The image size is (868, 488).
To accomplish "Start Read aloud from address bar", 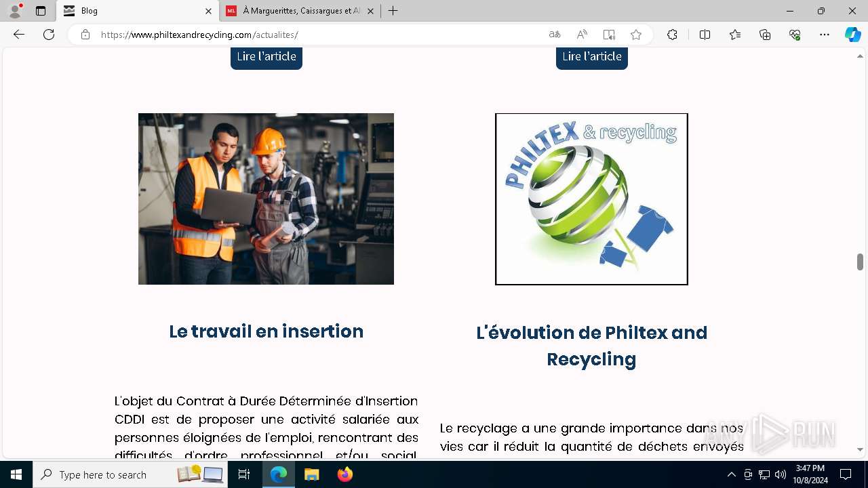I will [x=582, y=35].
